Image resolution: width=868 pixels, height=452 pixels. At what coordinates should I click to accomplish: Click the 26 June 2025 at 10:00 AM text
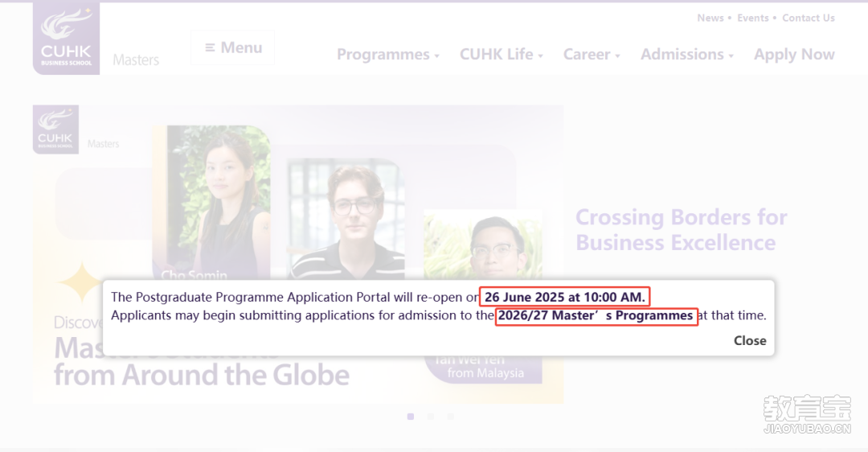(565, 297)
